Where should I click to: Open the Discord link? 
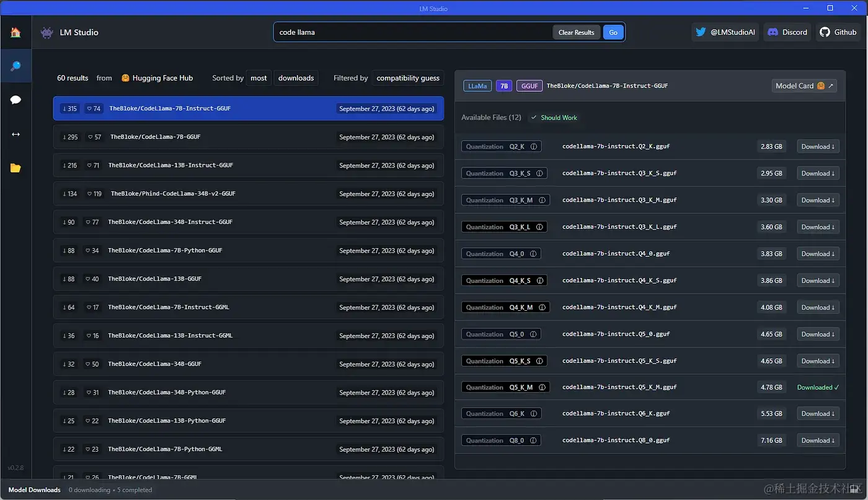tap(787, 32)
